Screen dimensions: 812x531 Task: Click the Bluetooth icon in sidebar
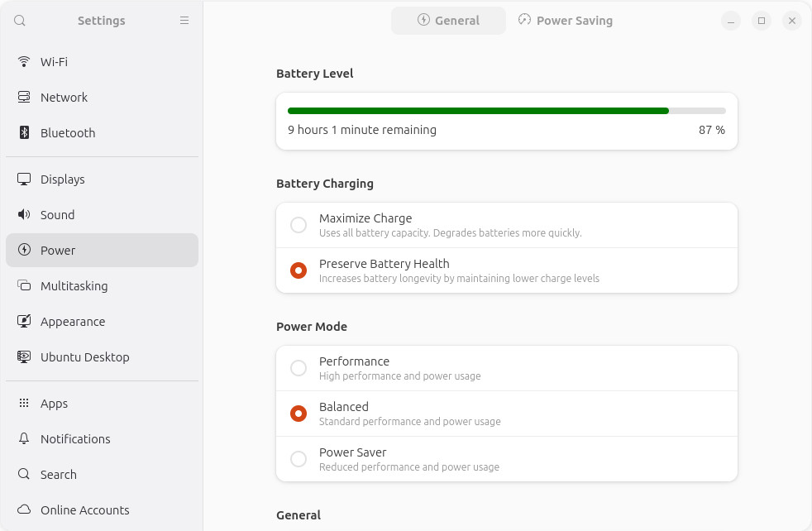pos(24,132)
